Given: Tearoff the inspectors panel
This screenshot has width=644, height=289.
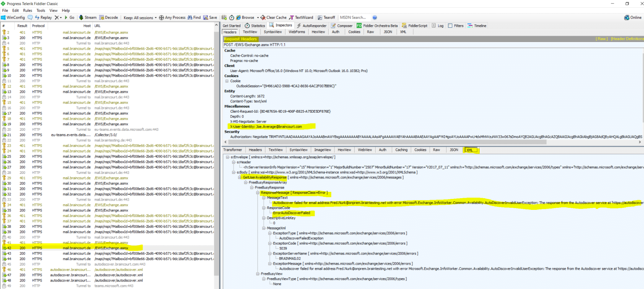Looking at the screenshot, I should pos(326,18).
